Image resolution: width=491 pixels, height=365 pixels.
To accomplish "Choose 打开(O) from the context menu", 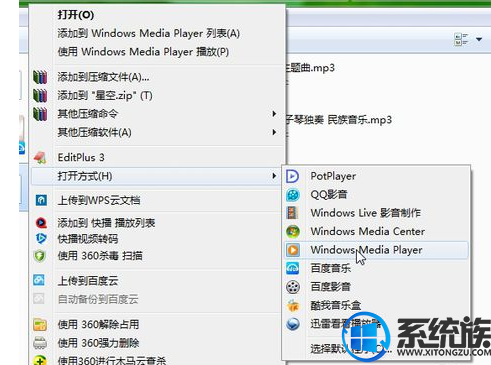I will (x=156, y=15).
